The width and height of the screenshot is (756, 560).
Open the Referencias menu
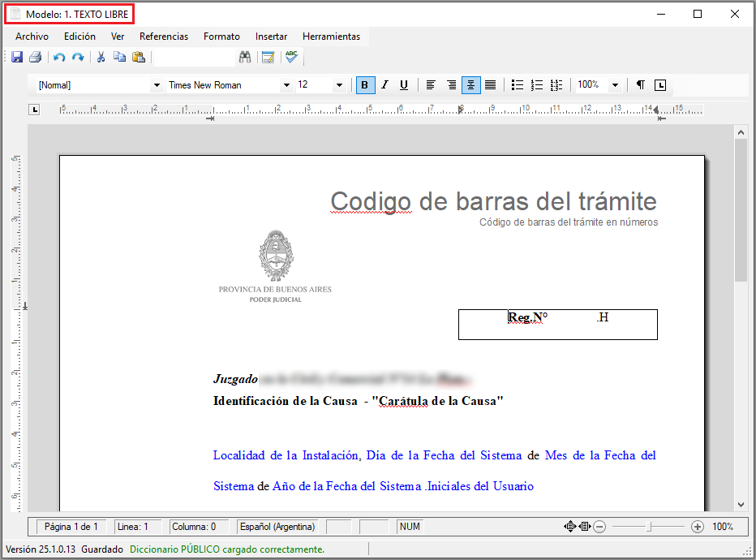click(164, 37)
